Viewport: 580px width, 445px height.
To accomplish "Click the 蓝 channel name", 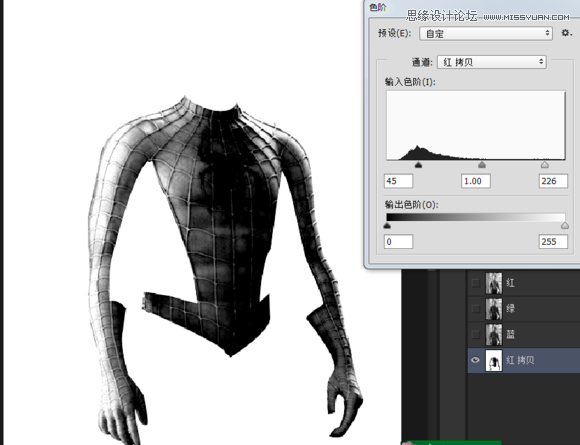I will pos(510,334).
